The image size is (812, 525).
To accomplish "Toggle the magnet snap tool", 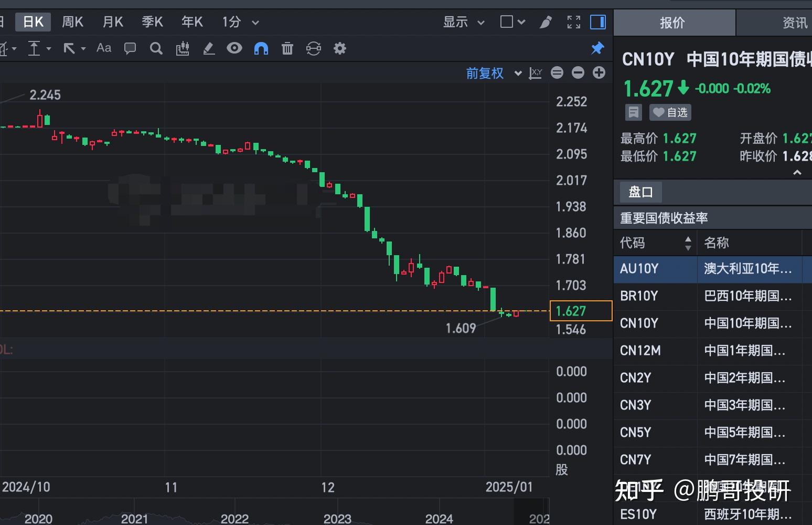I will [261, 48].
